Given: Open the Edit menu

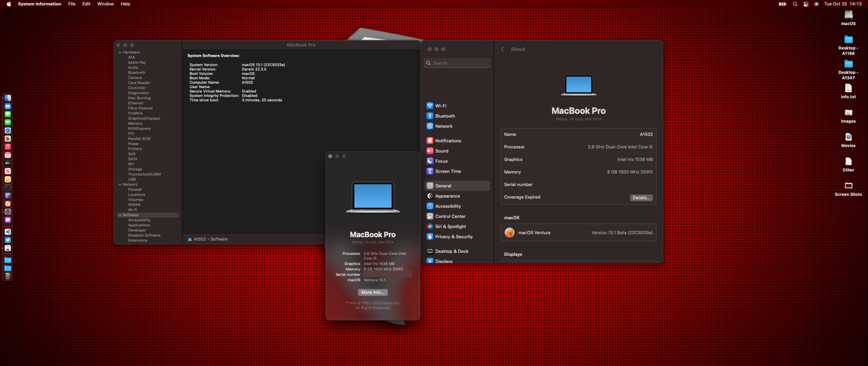Looking at the screenshot, I should [x=86, y=4].
